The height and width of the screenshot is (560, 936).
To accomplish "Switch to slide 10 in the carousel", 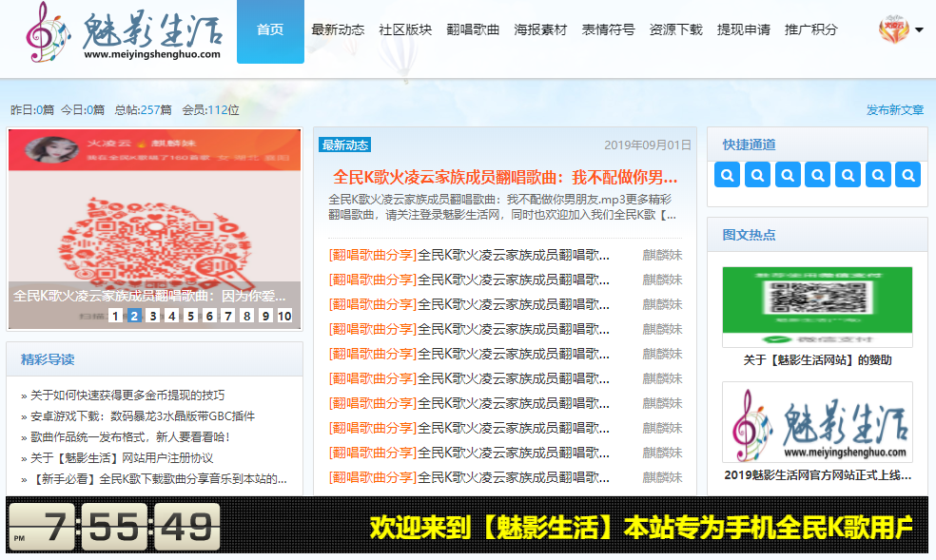I will click(283, 316).
